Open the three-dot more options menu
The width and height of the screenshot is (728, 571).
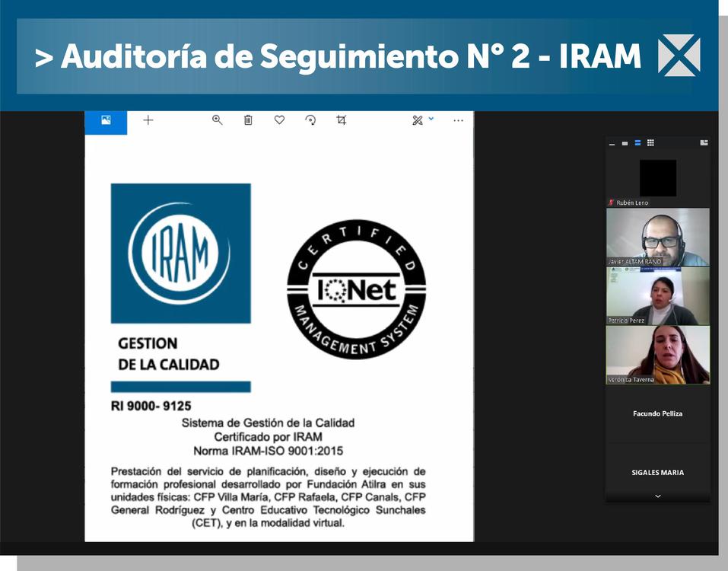(458, 120)
